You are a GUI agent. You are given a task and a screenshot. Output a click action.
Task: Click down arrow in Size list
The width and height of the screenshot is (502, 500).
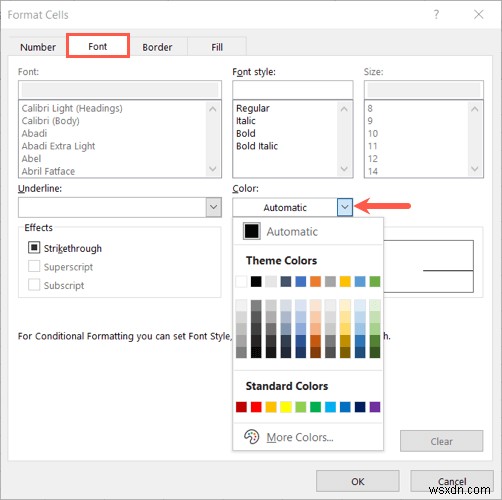[x=475, y=169]
